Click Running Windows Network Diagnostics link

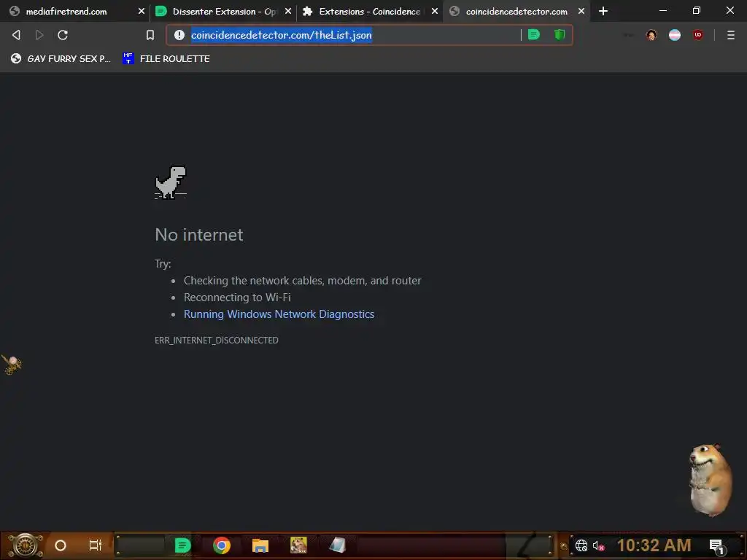coord(279,314)
